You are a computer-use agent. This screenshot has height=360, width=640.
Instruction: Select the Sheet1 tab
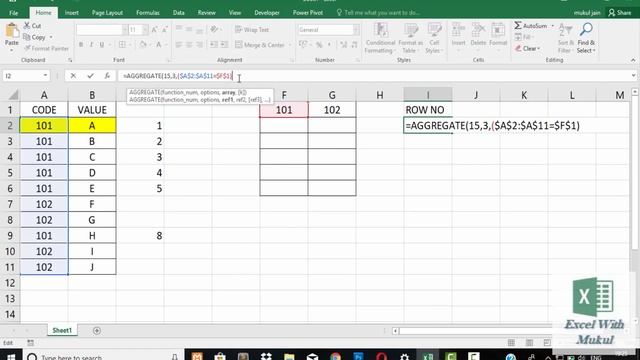coord(62,330)
